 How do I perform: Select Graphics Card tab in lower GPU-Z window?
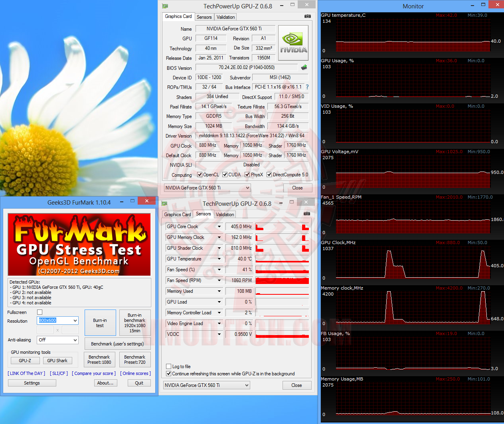coord(178,215)
